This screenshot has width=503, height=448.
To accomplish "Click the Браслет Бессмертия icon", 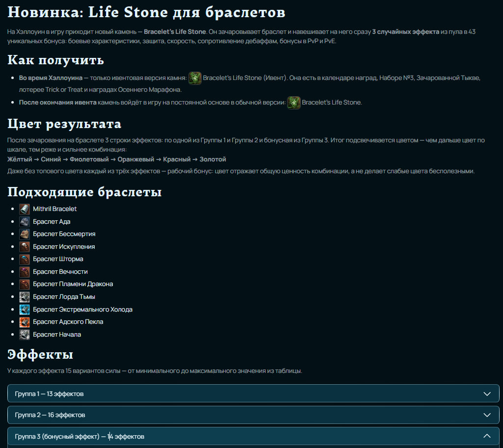I will point(25,234).
